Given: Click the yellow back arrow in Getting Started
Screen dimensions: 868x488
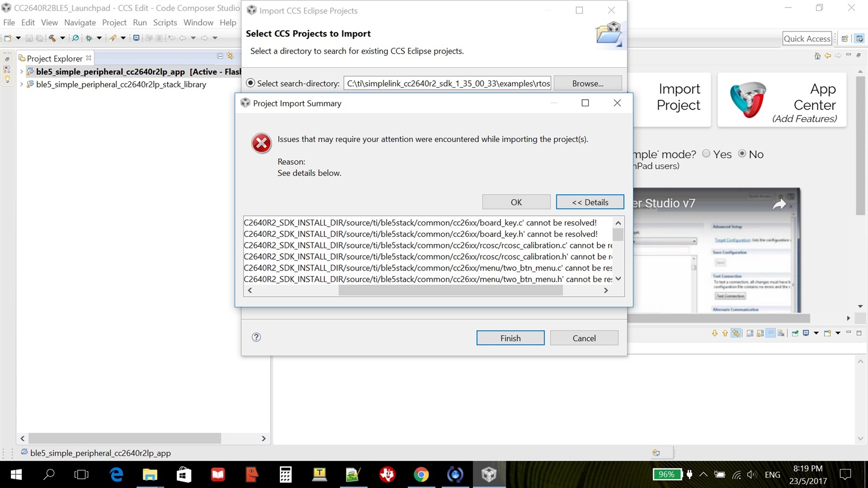Looking at the screenshot, I should pos(828,56).
